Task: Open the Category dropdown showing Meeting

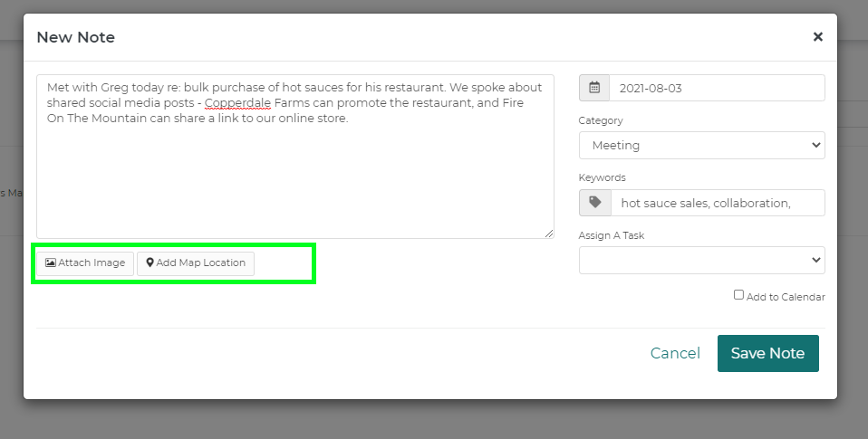Action: [701, 145]
